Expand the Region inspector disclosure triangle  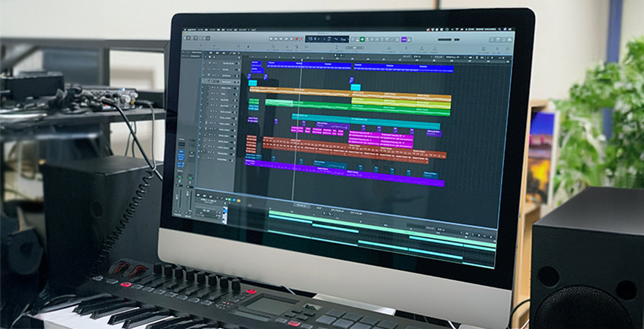tap(183, 52)
